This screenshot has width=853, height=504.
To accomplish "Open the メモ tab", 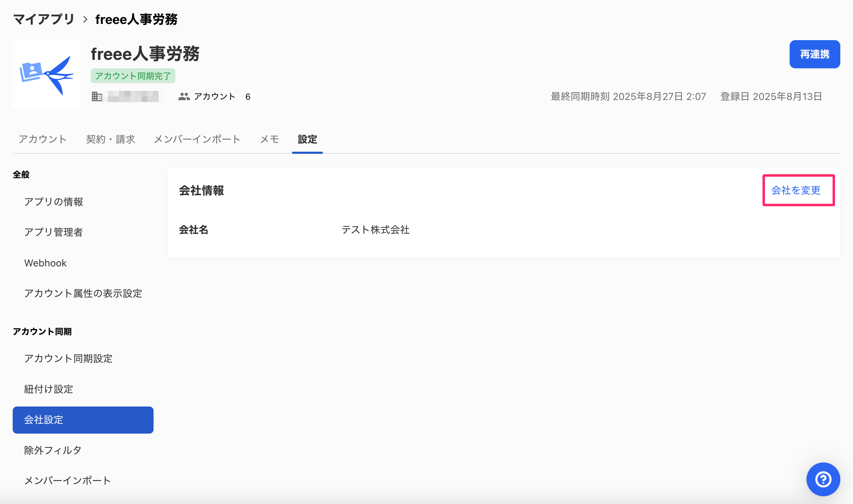I will coord(269,139).
